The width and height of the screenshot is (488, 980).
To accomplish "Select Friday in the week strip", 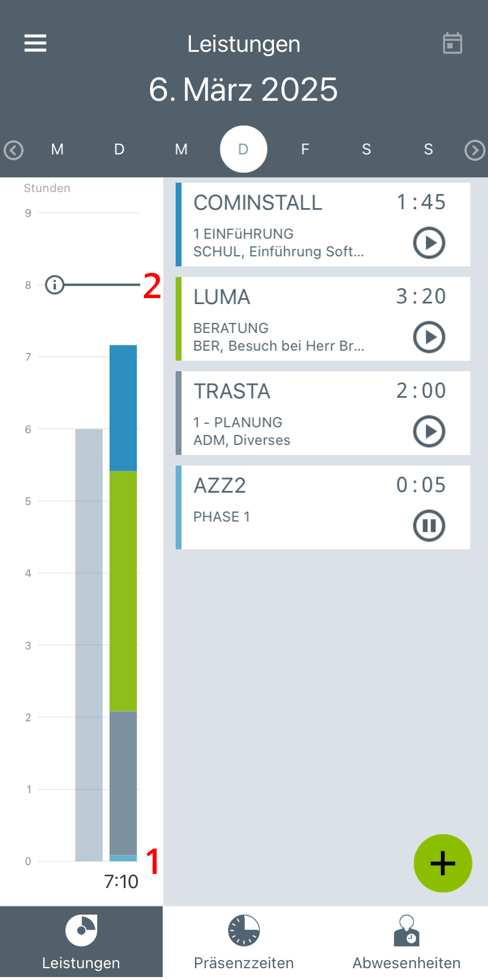I will click(305, 150).
